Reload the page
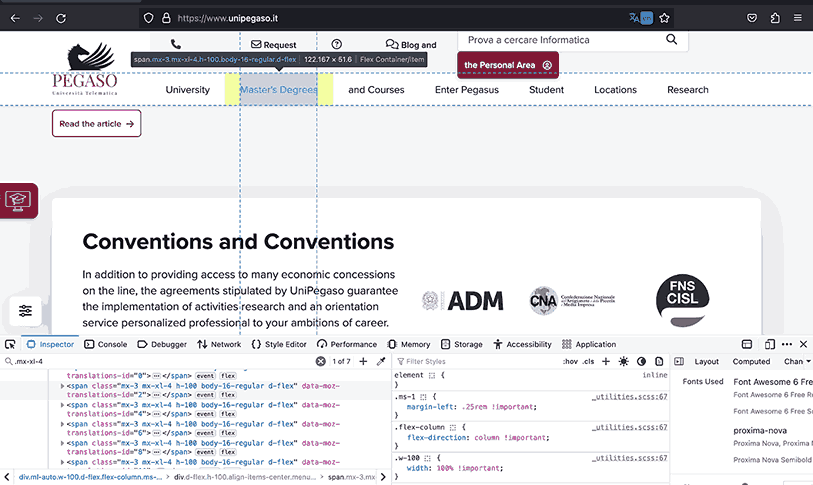The height and width of the screenshot is (485, 813). point(61,18)
